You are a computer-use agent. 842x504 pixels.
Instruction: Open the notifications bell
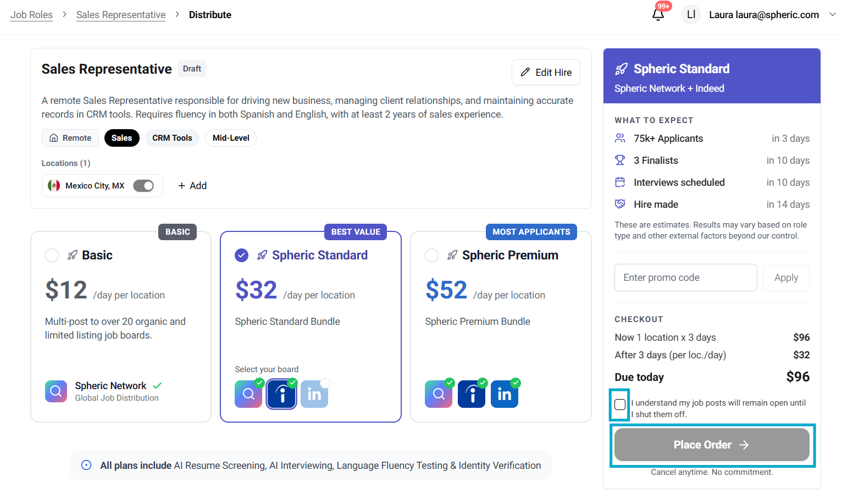pyautogui.click(x=658, y=15)
